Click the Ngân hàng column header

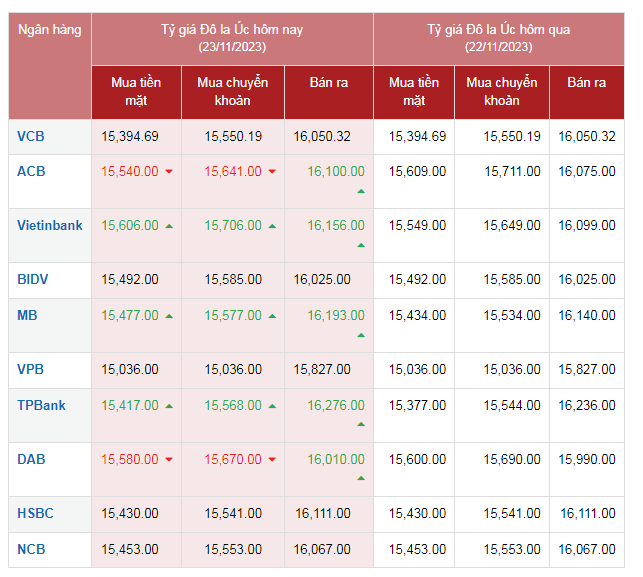50,30
